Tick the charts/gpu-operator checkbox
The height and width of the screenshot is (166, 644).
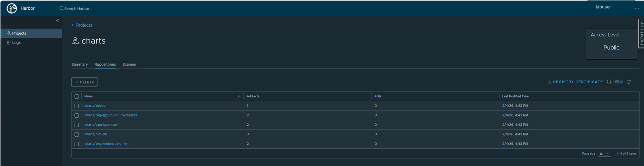coord(76,125)
